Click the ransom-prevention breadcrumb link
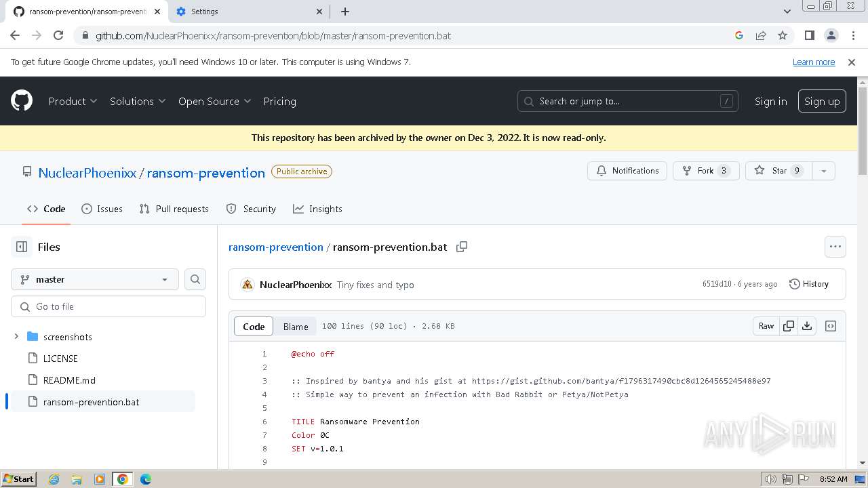The image size is (868, 488). [276, 247]
